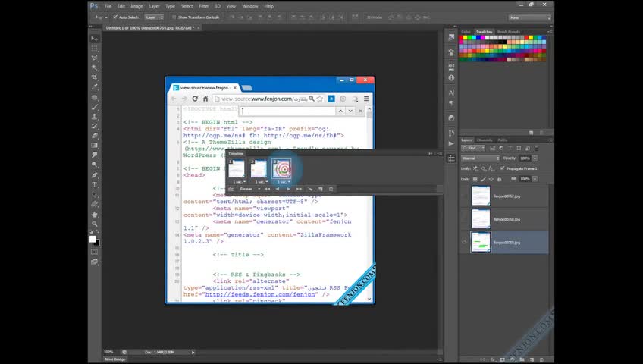Select the Horizontal Type tool
This screenshot has height=364, width=643.
95,184
